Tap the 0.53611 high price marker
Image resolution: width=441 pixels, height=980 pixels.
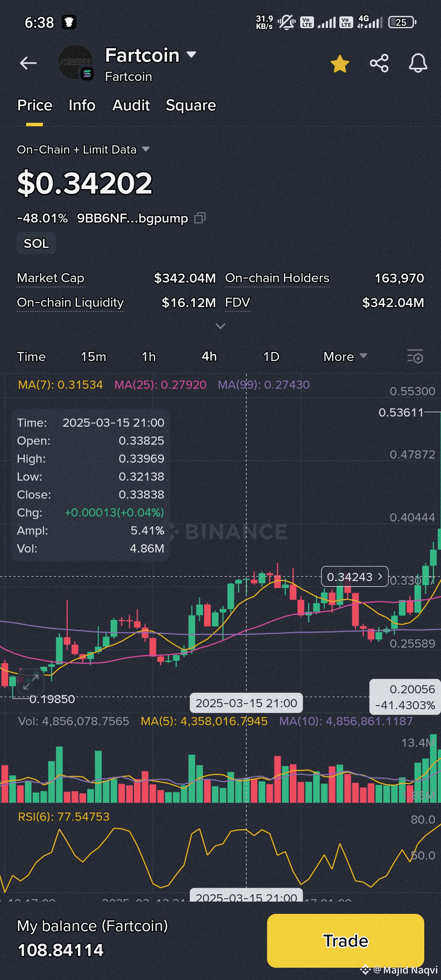pos(401,412)
